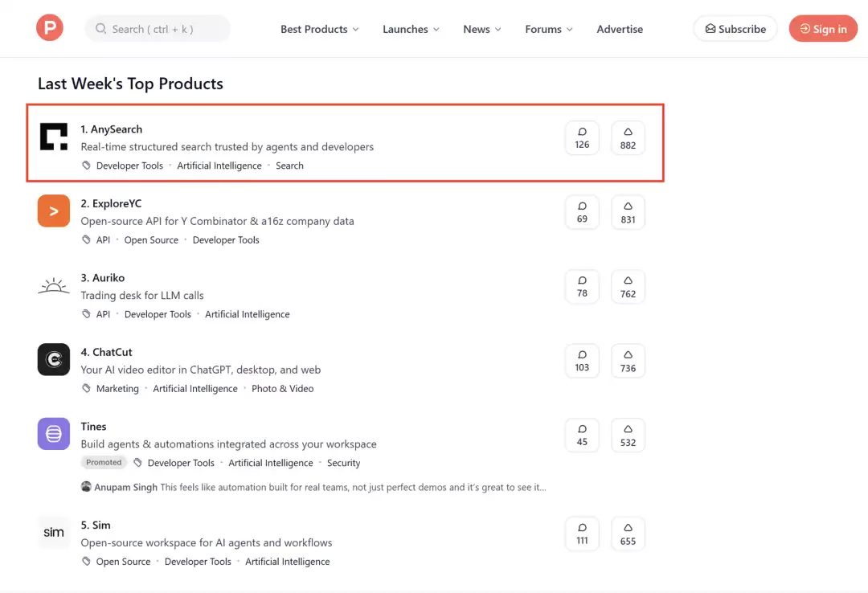Image resolution: width=868 pixels, height=593 pixels.
Task: Upvote AnySearch with 882 votes
Action: 628,138
